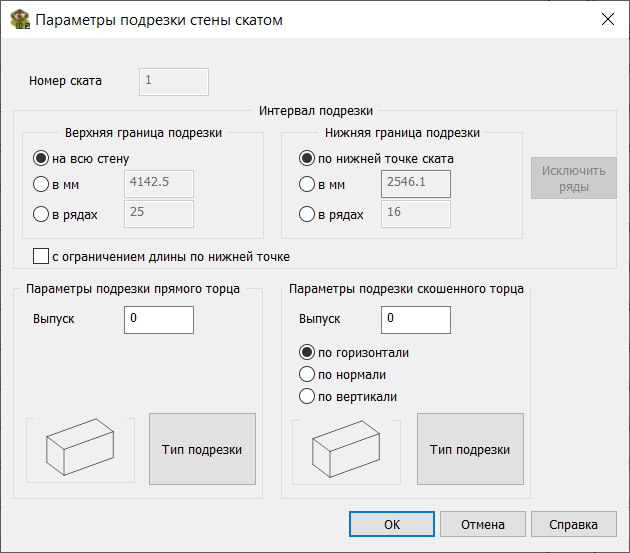Click the beveled end block preview image
Image resolution: width=630 pixels, height=553 pixels.
(346, 452)
